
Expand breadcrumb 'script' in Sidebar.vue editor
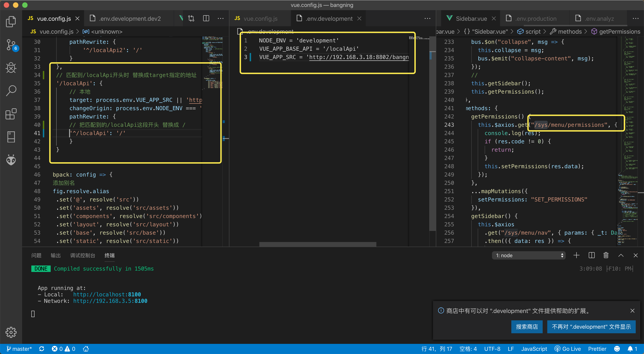tap(529, 32)
